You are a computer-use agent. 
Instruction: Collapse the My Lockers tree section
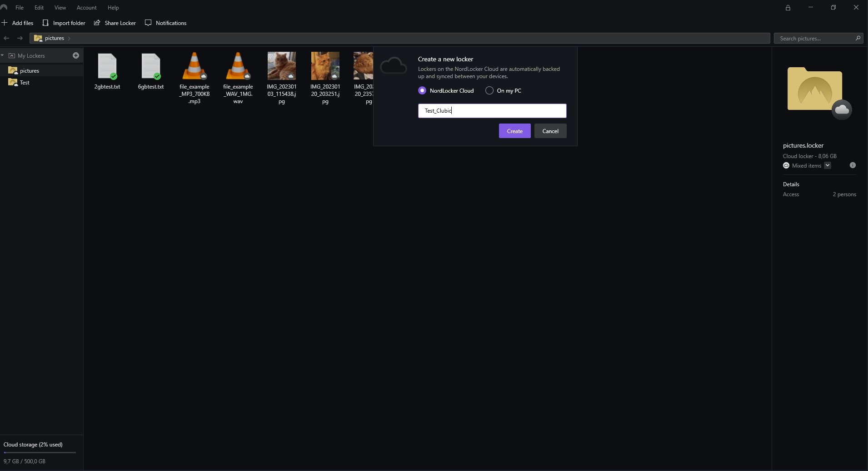3,55
